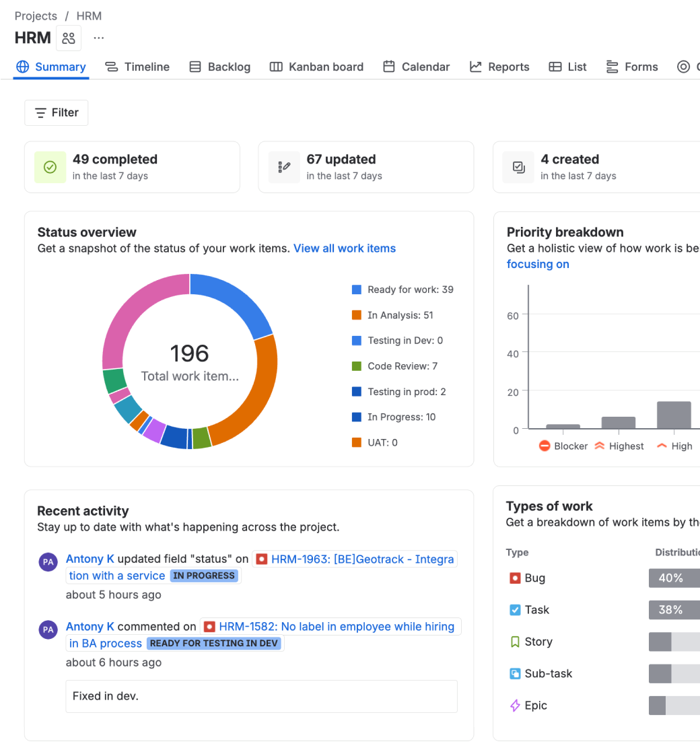
Task: Open the Kanban board tab
Action: (317, 67)
